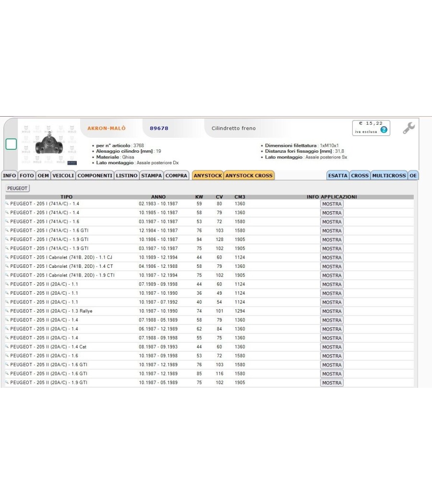Click magnifier icon for 205 II 1.1 44 kW row
This screenshot has width=432, height=504.
pos(7,284)
